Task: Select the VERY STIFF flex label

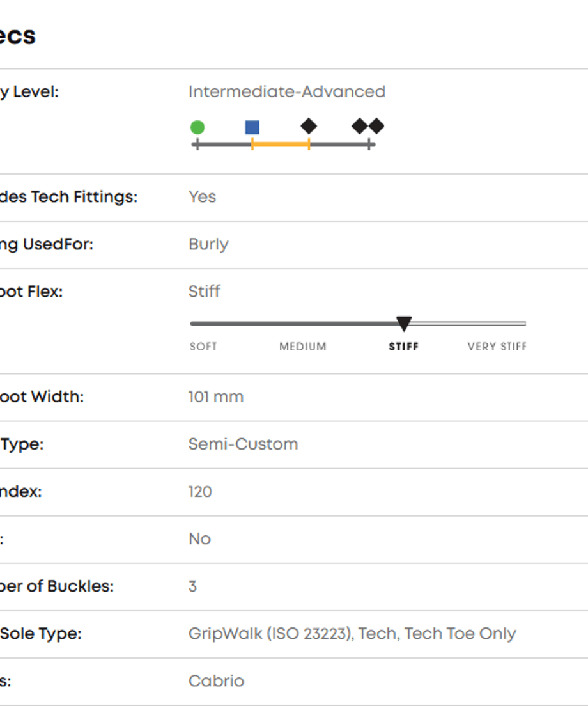Action: click(497, 346)
